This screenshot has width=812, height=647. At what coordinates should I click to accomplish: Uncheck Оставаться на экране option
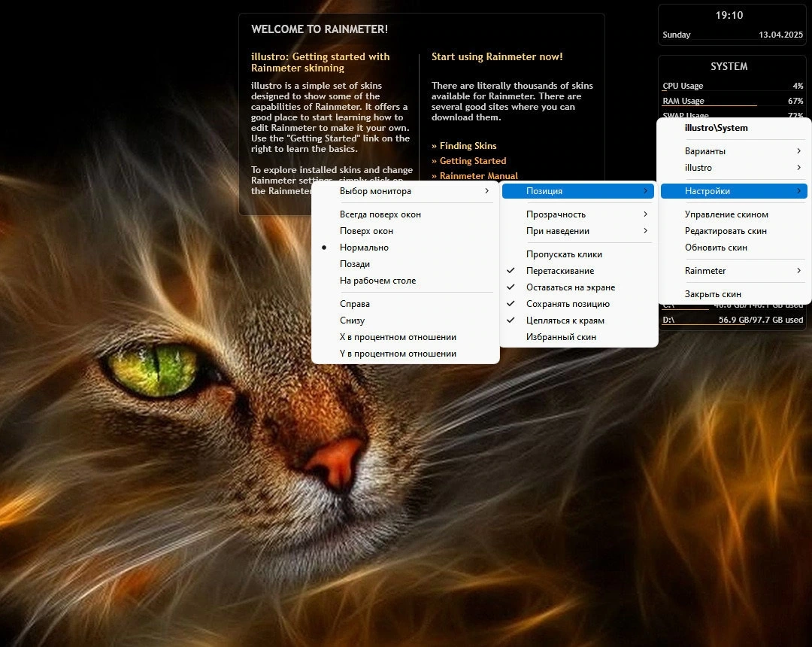[x=578, y=287]
